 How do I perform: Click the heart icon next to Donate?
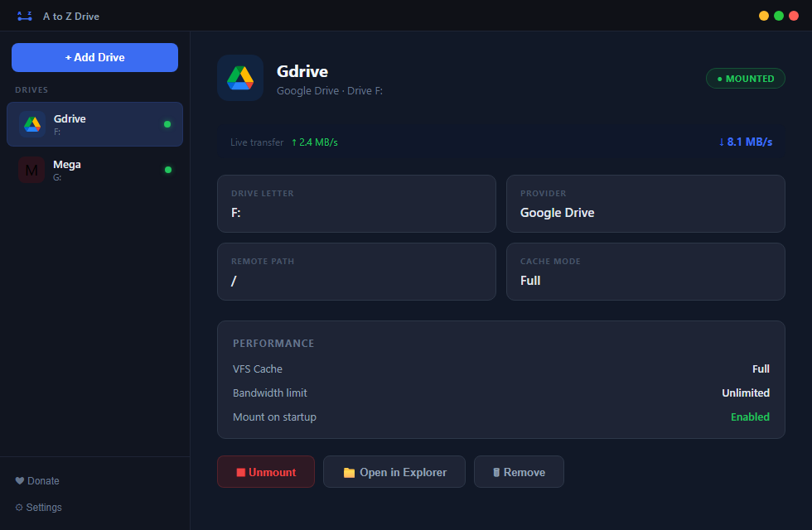(20, 481)
